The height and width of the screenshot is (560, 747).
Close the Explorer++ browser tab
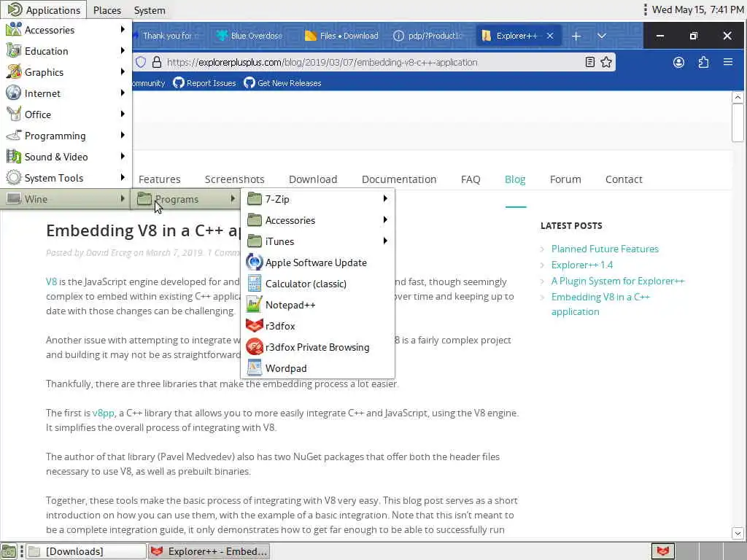[x=550, y=36]
